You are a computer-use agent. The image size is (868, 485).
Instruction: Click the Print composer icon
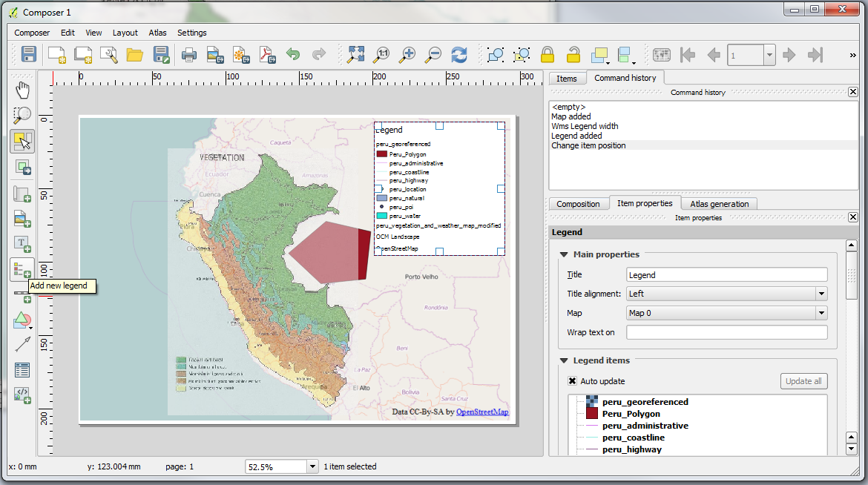point(189,54)
